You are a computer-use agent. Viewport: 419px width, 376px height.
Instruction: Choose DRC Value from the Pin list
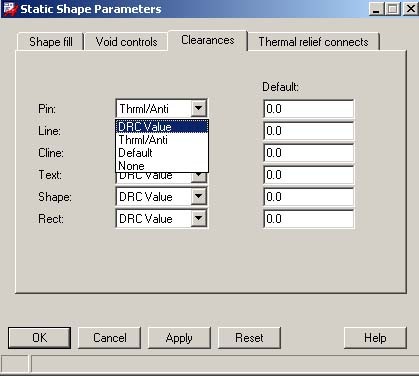[x=162, y=127]
